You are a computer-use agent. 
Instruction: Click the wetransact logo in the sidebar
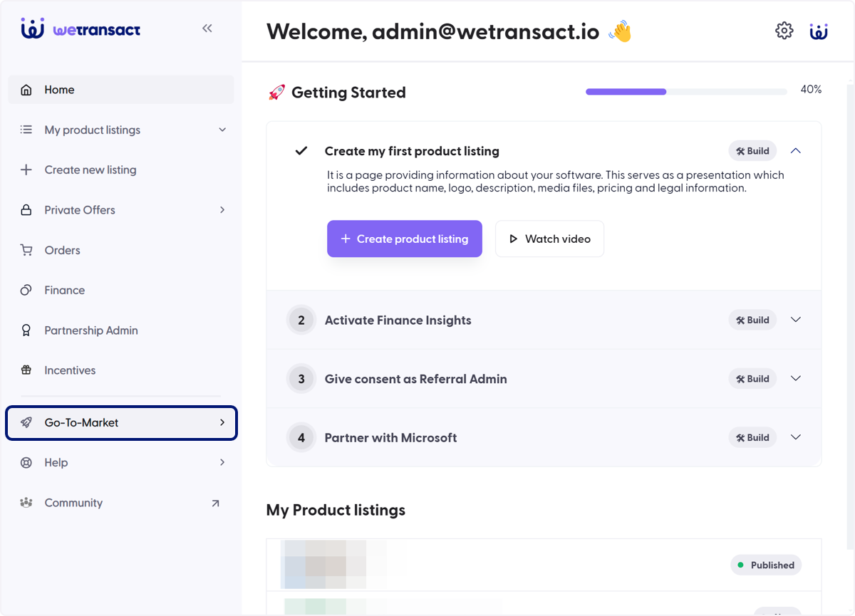81,29
